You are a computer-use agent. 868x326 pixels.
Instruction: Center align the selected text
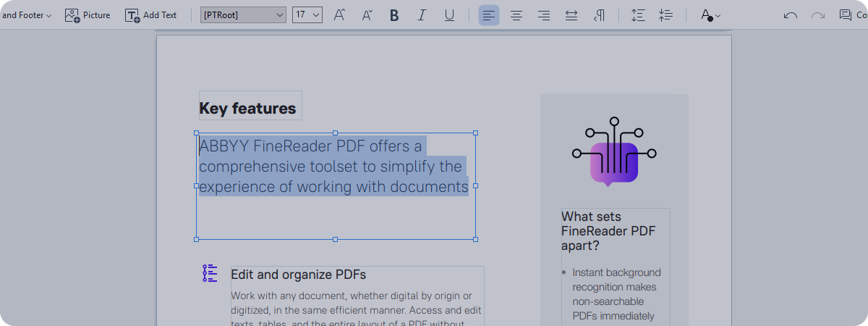(x=516, y=15)
